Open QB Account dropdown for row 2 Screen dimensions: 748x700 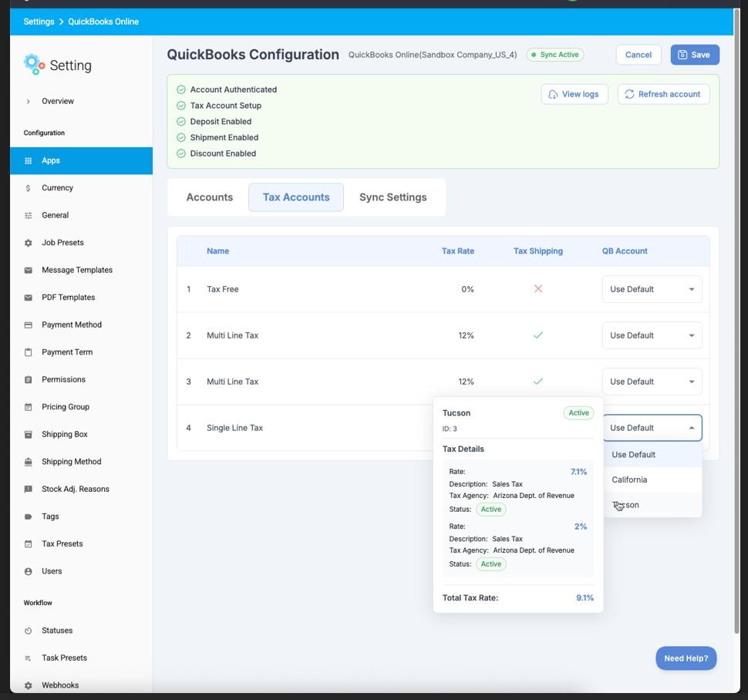click(x=652, y=335)
